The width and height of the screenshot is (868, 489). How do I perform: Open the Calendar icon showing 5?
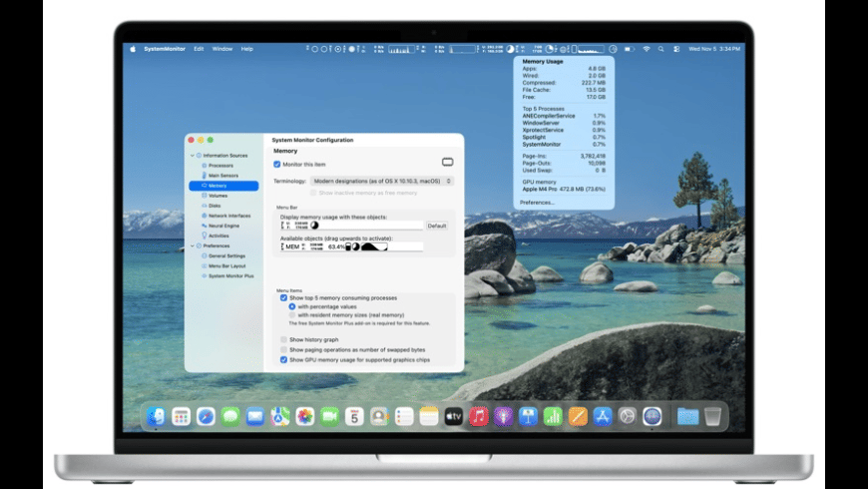point(354,416)
